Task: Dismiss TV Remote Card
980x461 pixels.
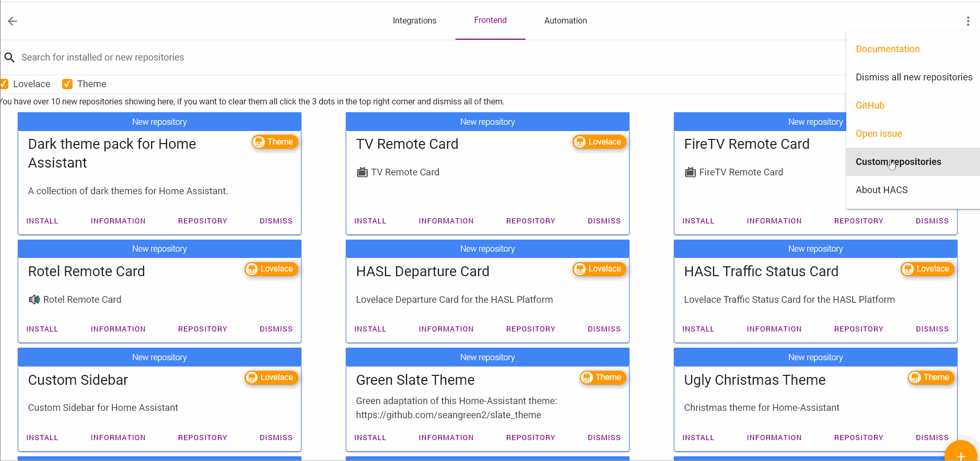Action: [x=604, y=221]
